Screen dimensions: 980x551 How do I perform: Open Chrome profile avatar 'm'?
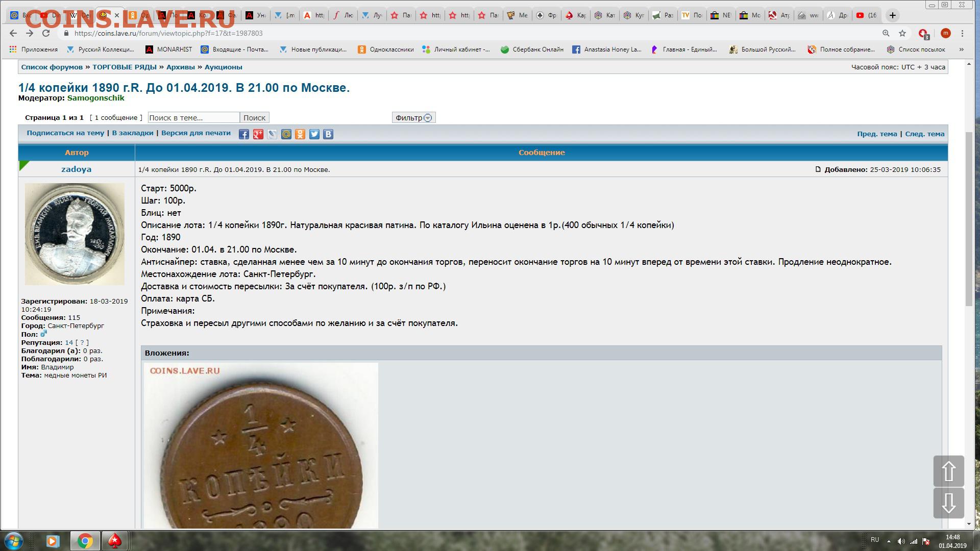click(x=946, y=33)
